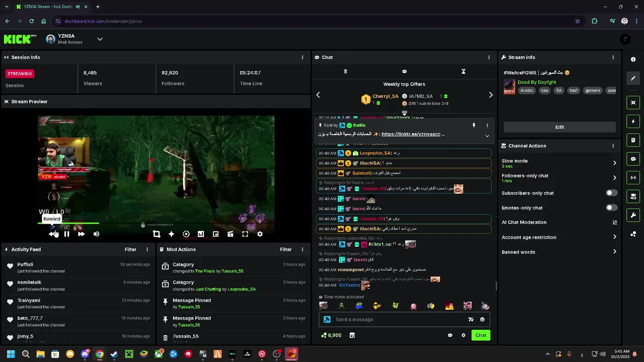The image size is (644, 362).
Task: Toggle Subscribers-only chat switch
Action: [612, 193]
